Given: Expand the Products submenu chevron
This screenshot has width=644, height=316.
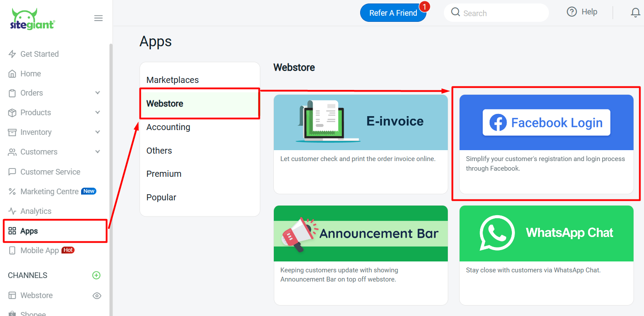Looking at the screenshot, I should pyautogui.click(x=98, y=113).
